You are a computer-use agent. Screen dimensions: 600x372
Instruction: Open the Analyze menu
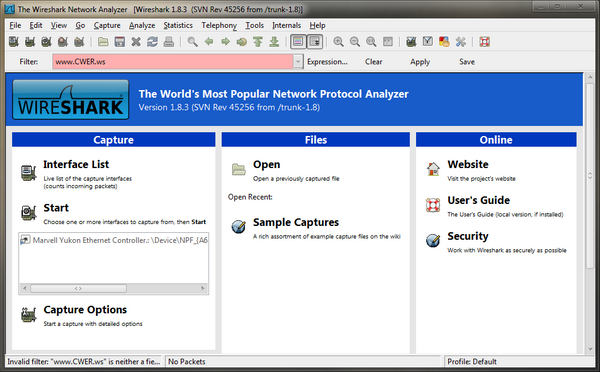(x=142, y=25)
